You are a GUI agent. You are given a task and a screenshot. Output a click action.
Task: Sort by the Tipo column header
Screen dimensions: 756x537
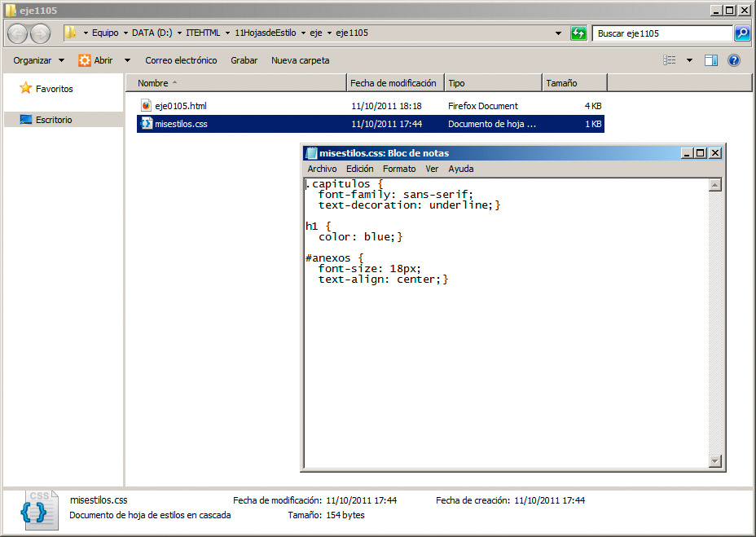[x=493, y=83]
